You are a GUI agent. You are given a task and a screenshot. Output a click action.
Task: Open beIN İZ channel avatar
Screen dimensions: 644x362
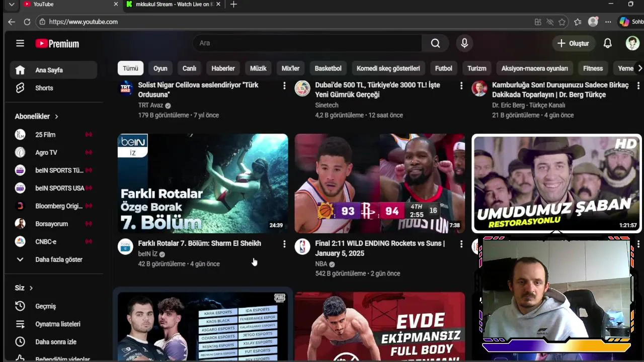(126, 247)
